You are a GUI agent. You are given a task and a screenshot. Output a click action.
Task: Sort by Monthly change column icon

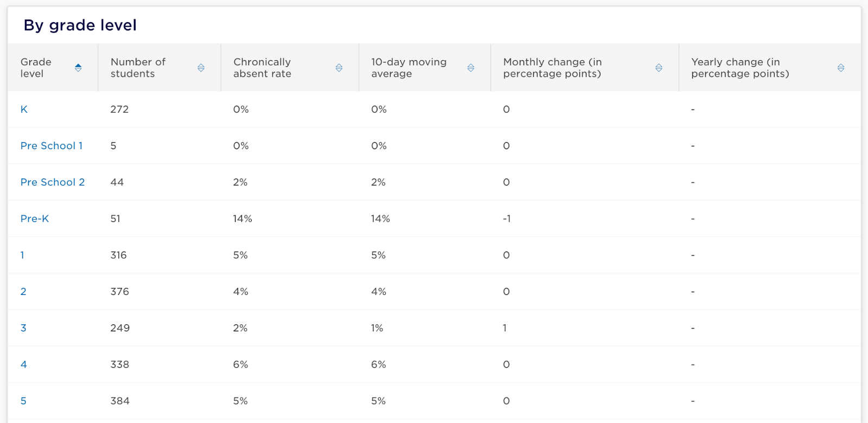point(659,68)
